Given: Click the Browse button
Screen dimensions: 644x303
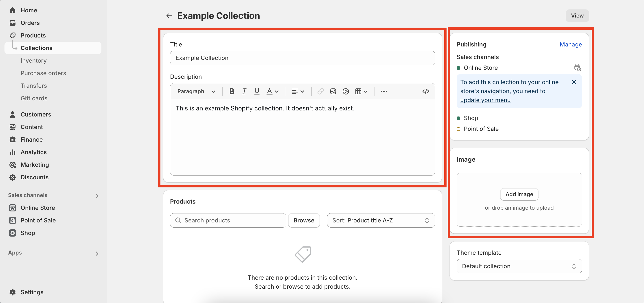Looking at the screenshot, I should point(304,220).
